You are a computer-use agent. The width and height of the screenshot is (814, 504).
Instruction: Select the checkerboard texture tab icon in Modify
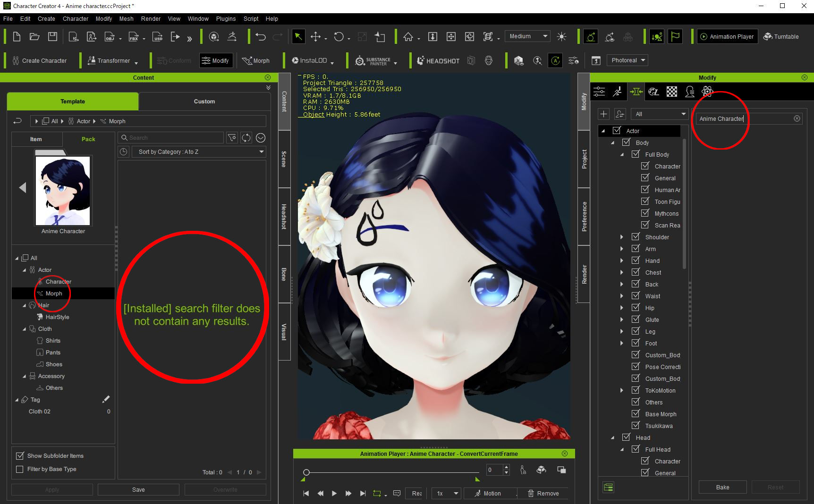pos(672,92)
